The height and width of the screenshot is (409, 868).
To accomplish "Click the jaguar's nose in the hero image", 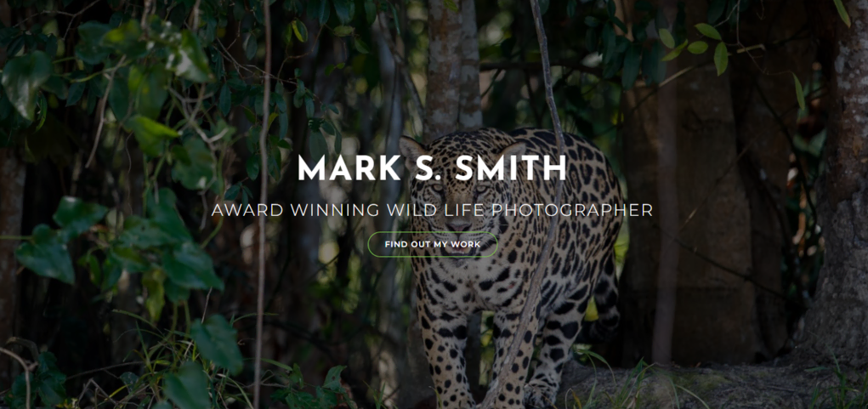I will click(x=459, y=225).
